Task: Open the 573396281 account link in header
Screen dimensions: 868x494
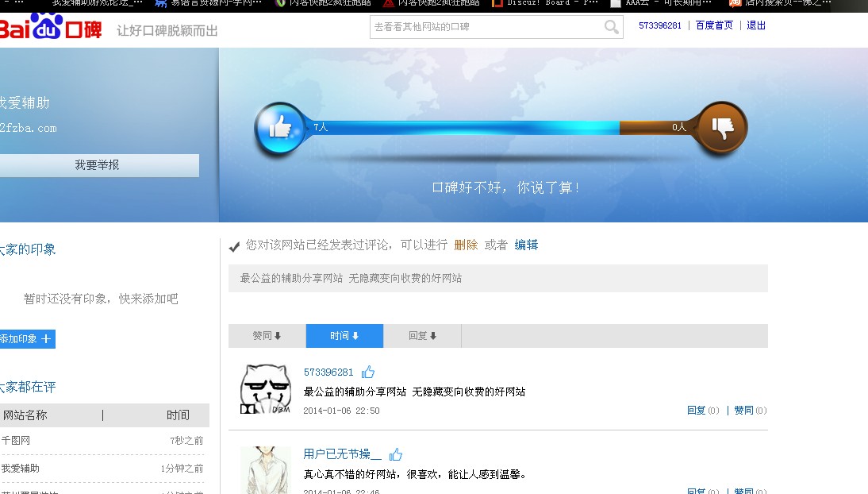Action: 660,25
